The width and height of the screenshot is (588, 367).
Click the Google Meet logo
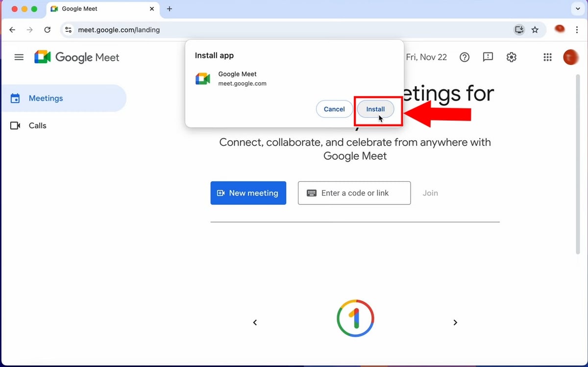[x=77, y=57]
